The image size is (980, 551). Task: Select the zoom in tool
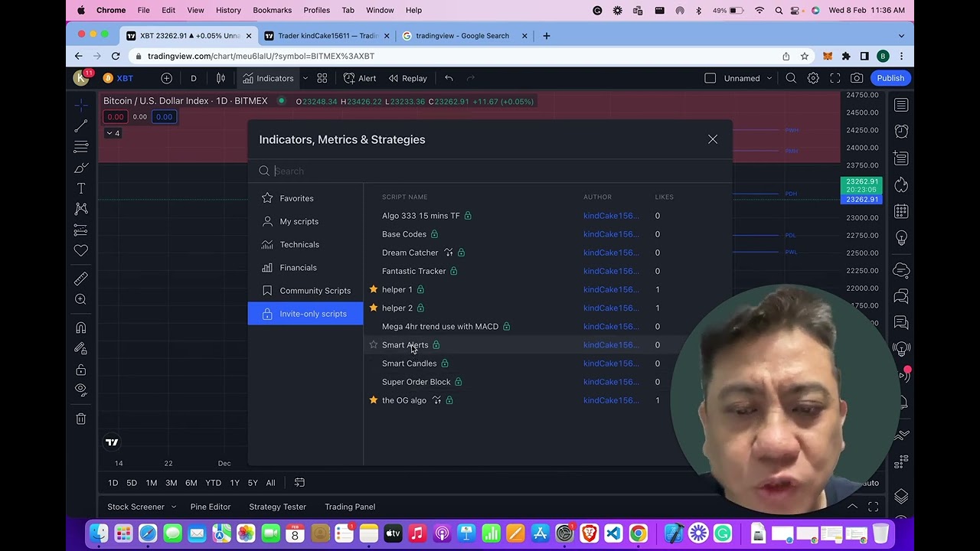point(81,299)
